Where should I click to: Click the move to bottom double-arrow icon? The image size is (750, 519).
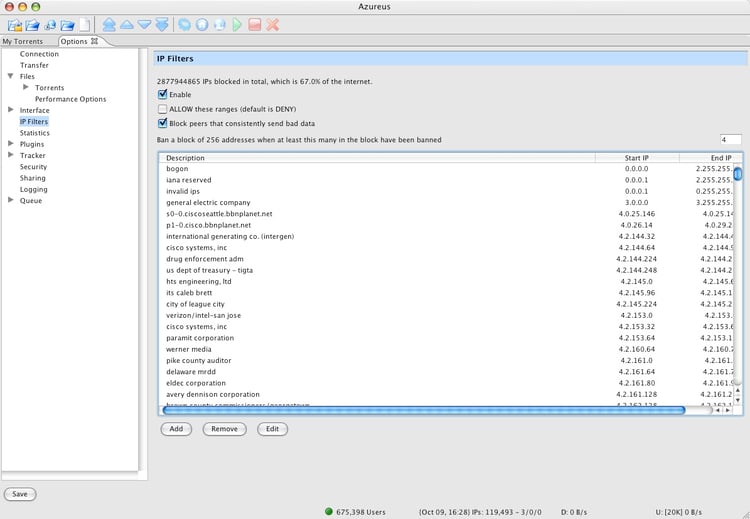(162, 24)
